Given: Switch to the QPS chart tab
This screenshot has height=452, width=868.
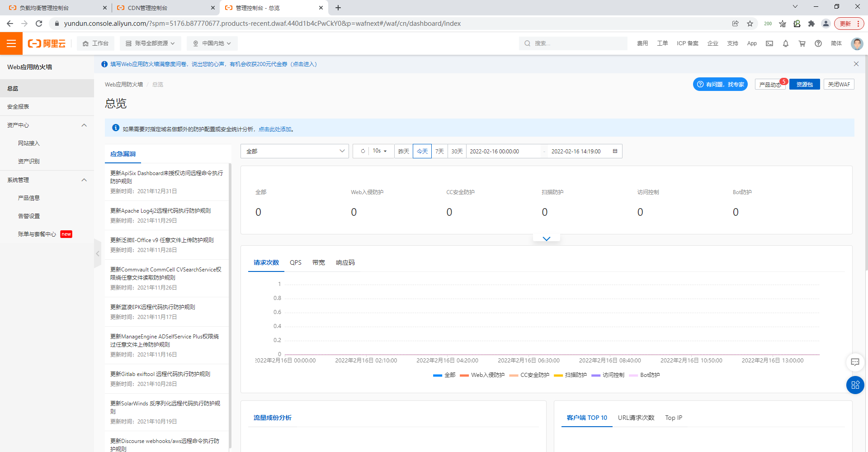Looking at the screenshot, I should pos(296,262).
